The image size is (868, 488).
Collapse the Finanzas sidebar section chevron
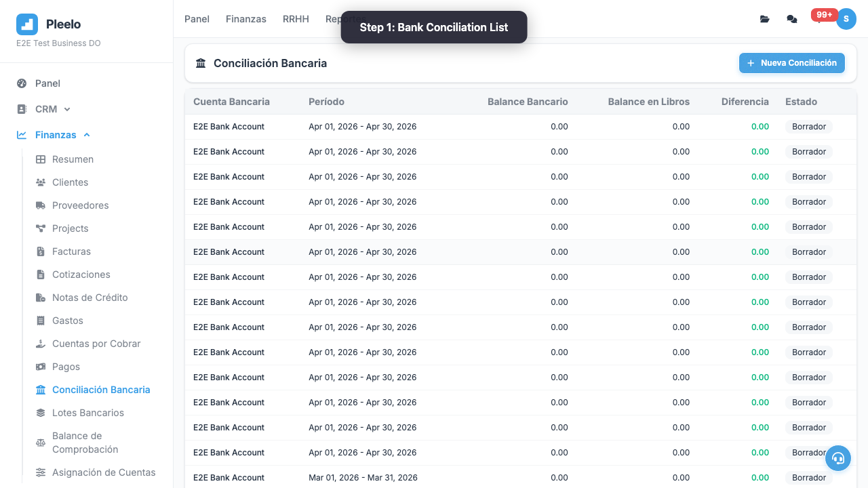point(87,135)
